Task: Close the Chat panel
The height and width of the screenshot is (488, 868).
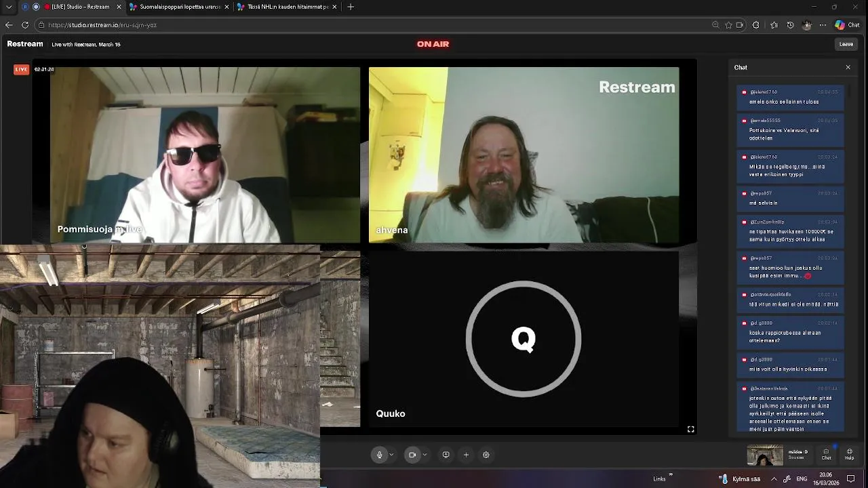Action: coord(848,67)
